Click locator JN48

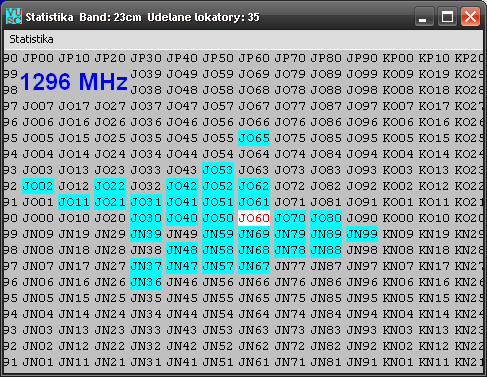tap(182, 250)
